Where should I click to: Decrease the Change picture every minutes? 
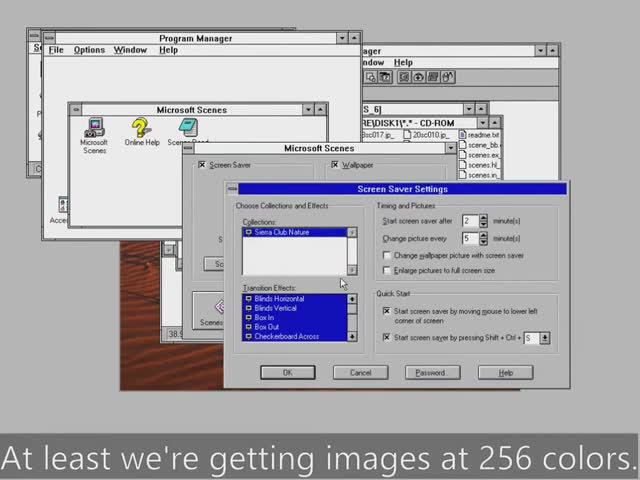point(484,242)
